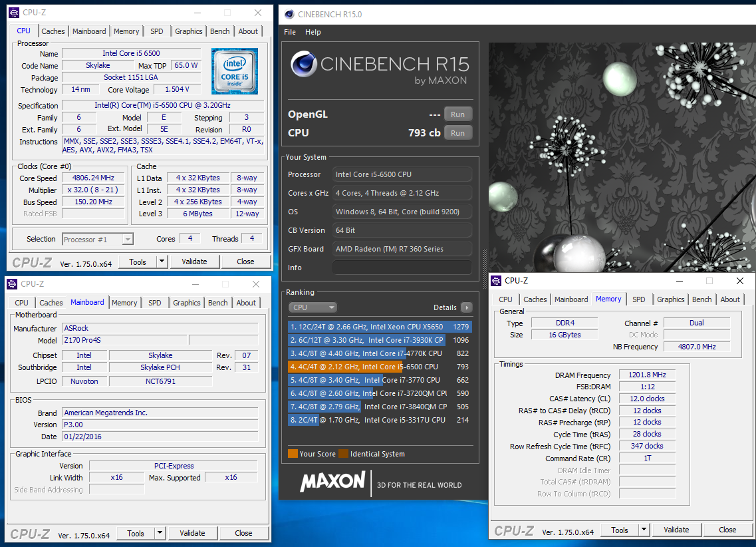This screenshot has width=756, height=547.
Task: Click Close button in top CPU-Z window
Action: 245,262
